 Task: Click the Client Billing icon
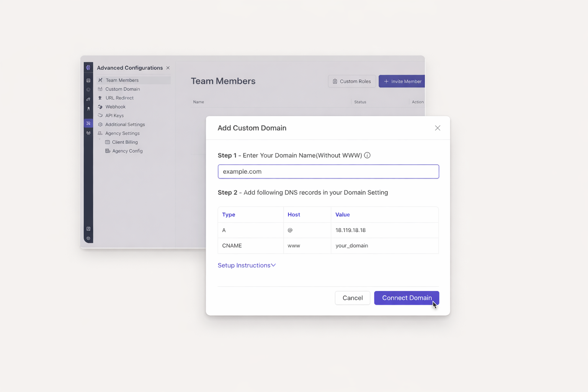tap(108, 142)
